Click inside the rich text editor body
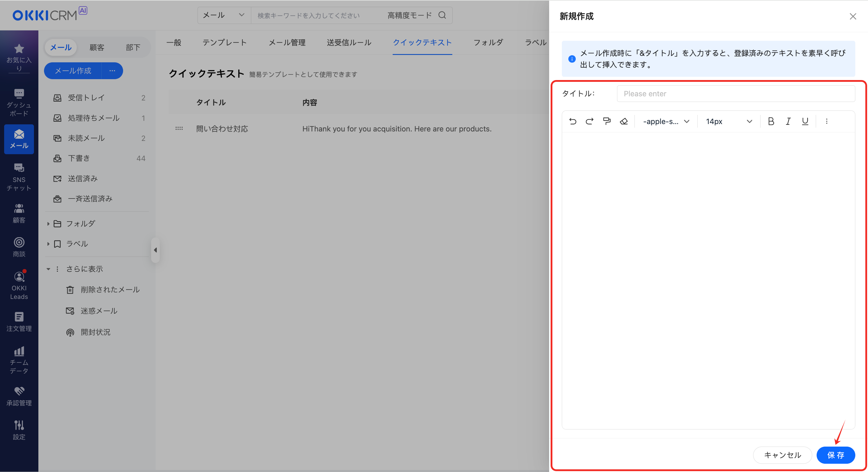868x472 pixels. coord(708,281)
